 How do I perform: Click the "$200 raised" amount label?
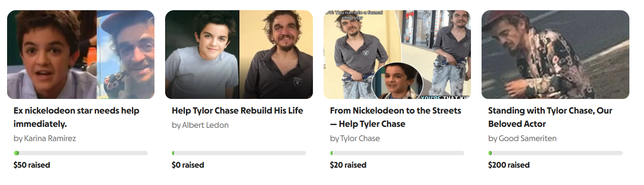[509, 165]
